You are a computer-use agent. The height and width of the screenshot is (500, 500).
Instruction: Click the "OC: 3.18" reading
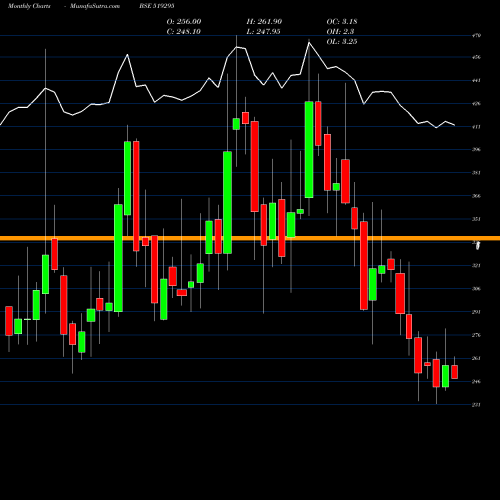tap(342, 22)
